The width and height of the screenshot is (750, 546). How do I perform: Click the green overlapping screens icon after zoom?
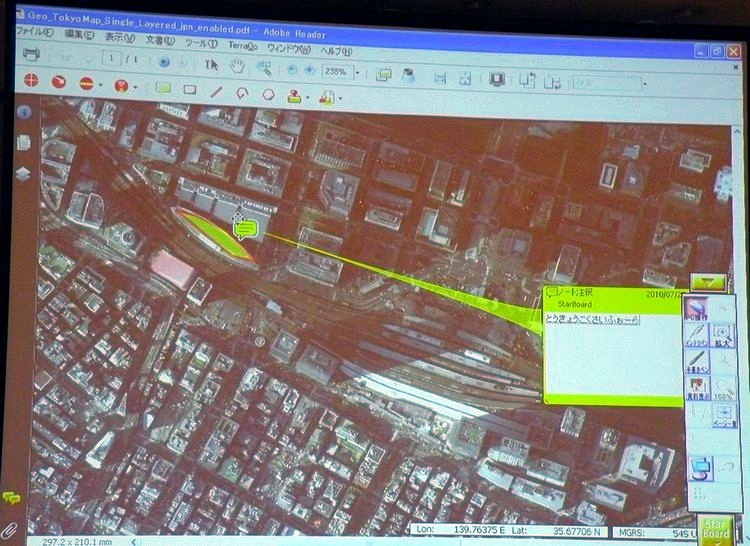384,75
